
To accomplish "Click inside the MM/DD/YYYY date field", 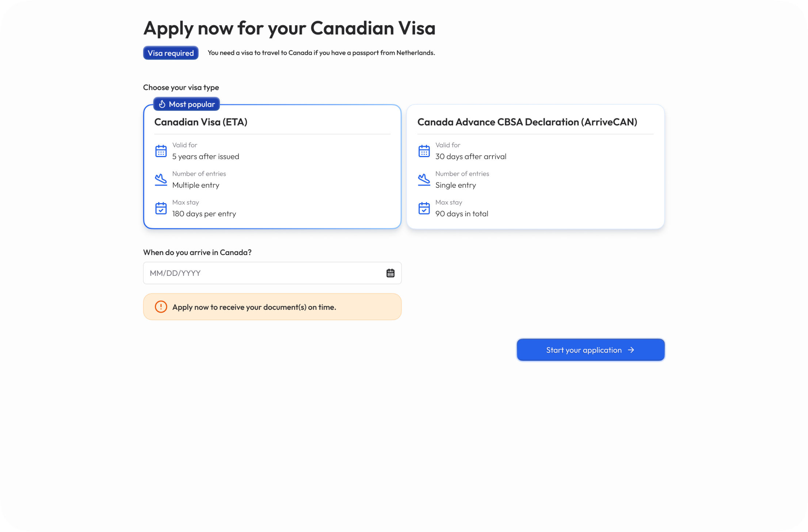I will coord(256,273).
